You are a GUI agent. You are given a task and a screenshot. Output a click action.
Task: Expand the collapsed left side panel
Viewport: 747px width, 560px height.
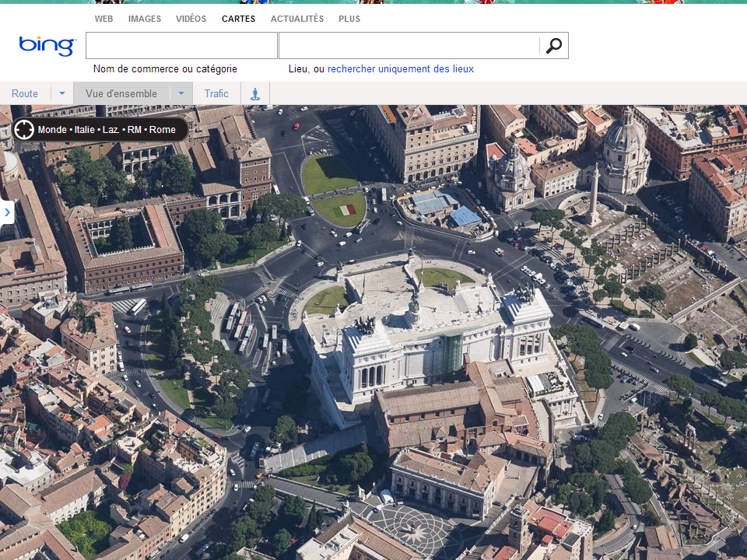[x=8, y=211]
